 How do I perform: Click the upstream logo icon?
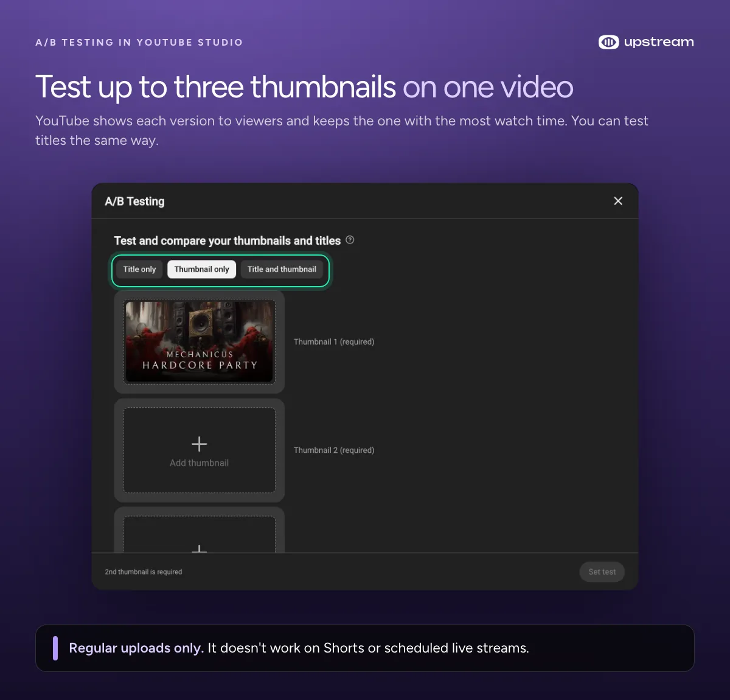tap(608, 42)
